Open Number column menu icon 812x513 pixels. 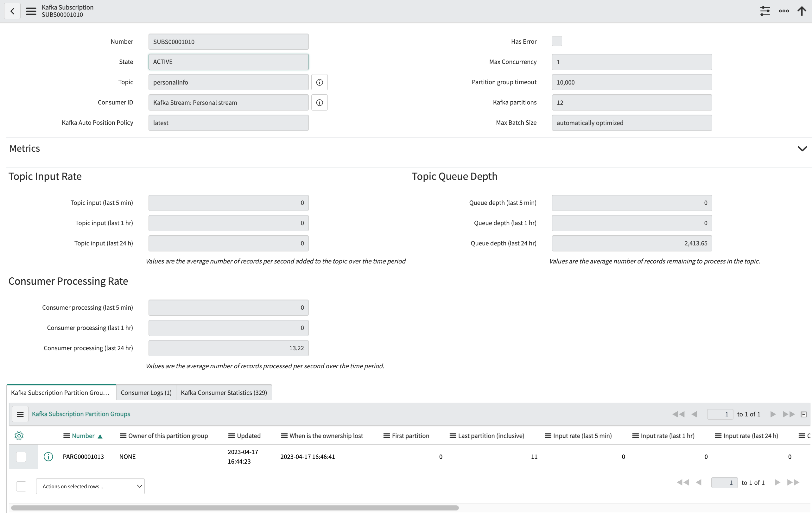coord(67,436)
